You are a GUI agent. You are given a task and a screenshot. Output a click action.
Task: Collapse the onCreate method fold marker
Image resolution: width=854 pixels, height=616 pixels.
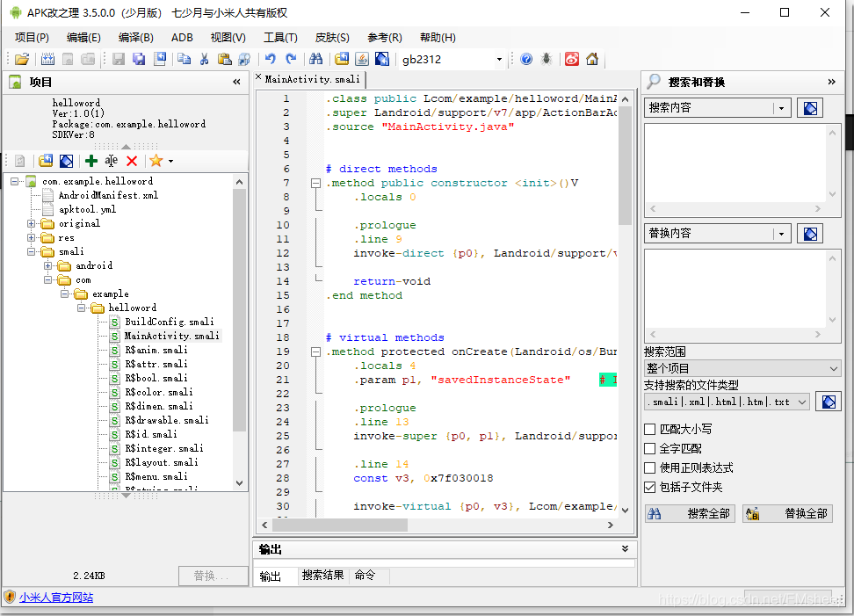315,351
